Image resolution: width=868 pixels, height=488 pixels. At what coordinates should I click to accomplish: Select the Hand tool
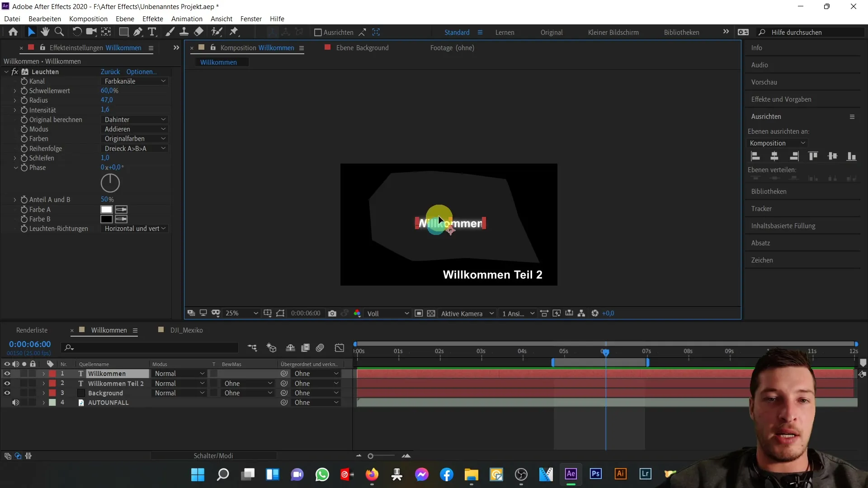click(45, 32)
